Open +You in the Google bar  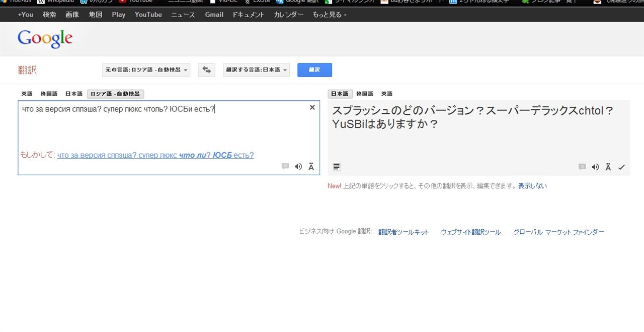(x=25, y=15)
